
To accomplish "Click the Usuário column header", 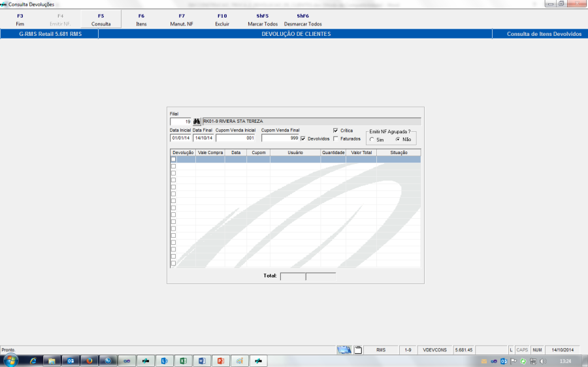I will click(295, 153).
